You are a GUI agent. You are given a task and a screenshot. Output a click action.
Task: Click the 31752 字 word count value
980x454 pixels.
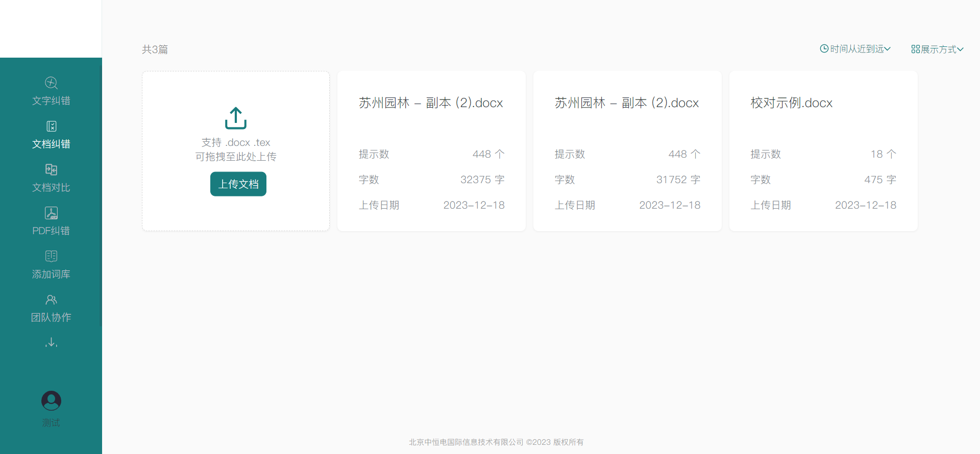pos(678,180)
